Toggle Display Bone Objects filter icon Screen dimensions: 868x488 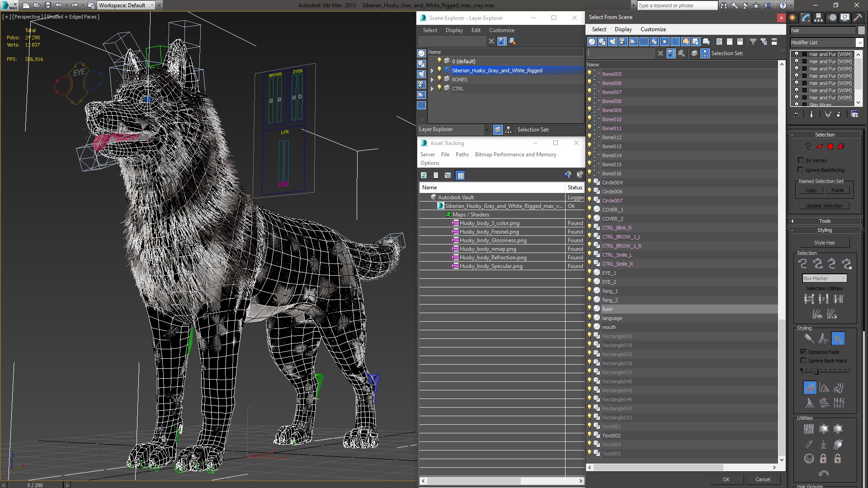(x=675, y=42)
